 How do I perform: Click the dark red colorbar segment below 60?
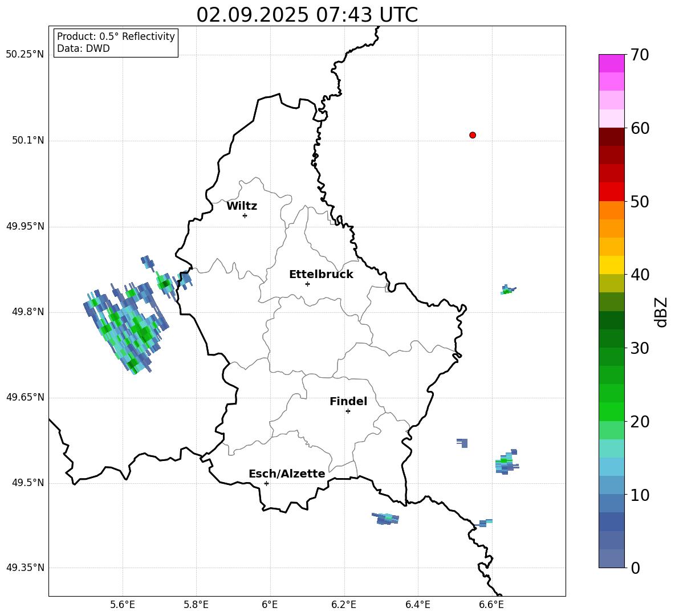(611, 137)
